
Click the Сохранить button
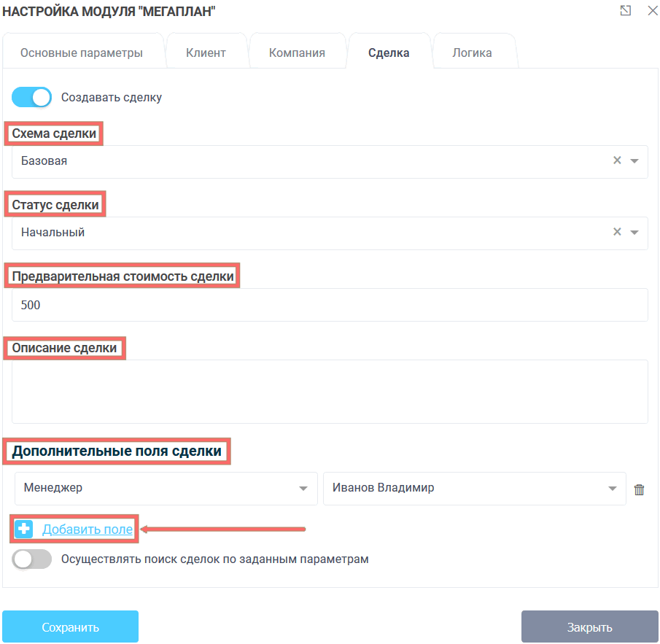pos(70,627)
